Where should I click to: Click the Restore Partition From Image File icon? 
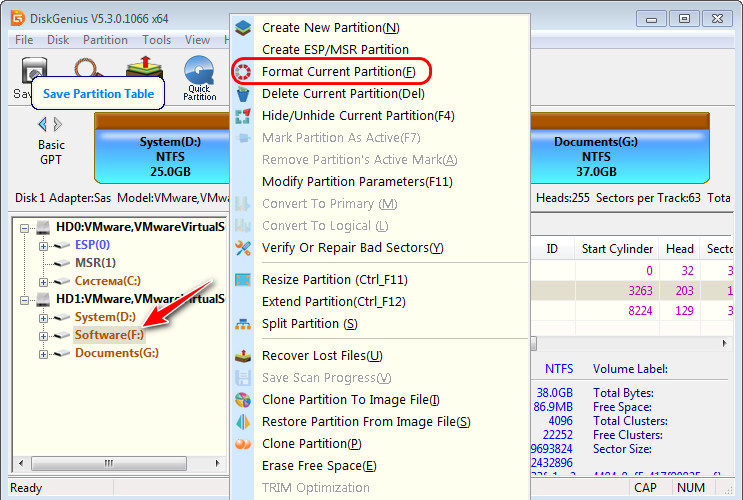243,422
